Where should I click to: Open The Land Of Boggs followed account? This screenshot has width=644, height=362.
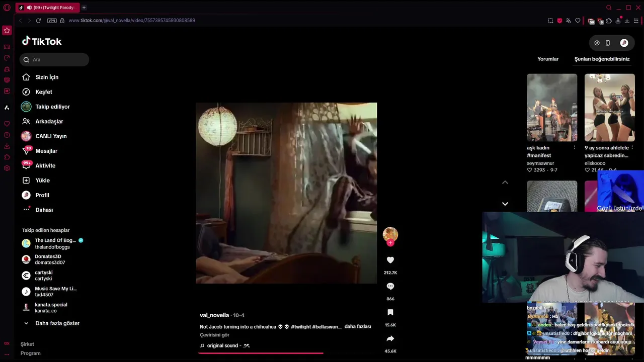point(52,243)
